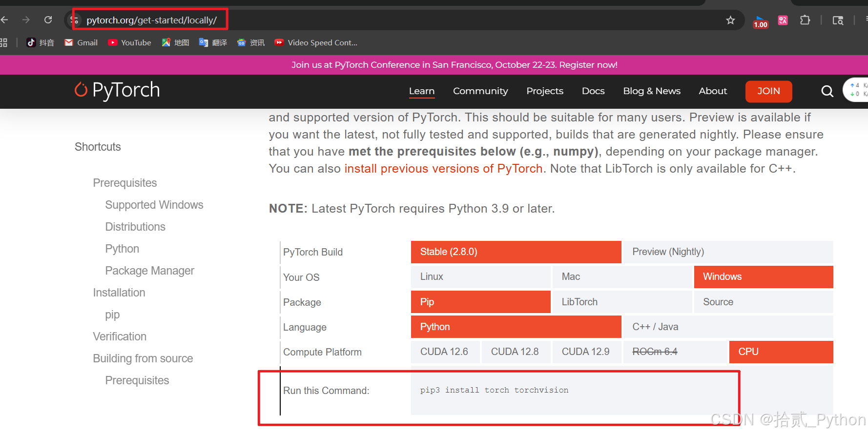Open the About menu

pyautogui.click(x=713, y=91)
